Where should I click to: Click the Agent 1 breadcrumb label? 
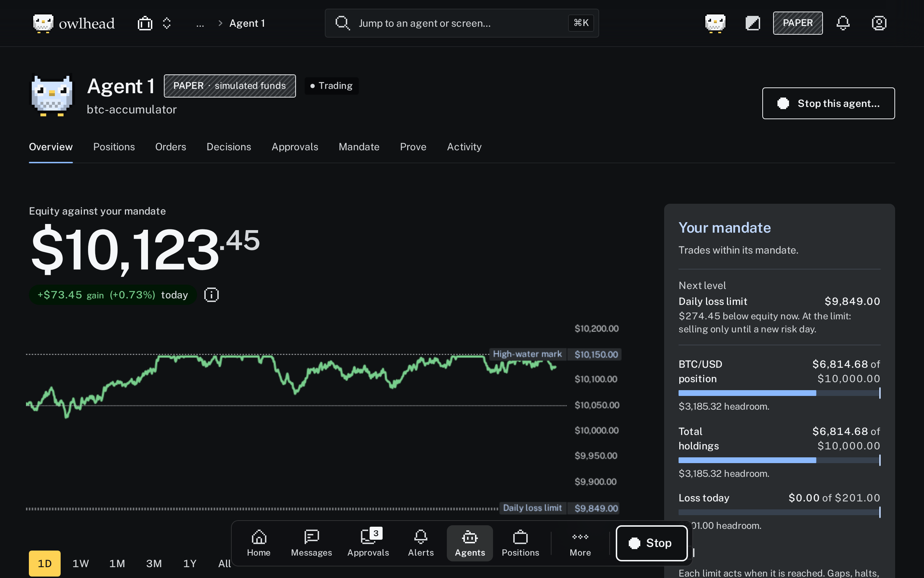tap(247, 23)
